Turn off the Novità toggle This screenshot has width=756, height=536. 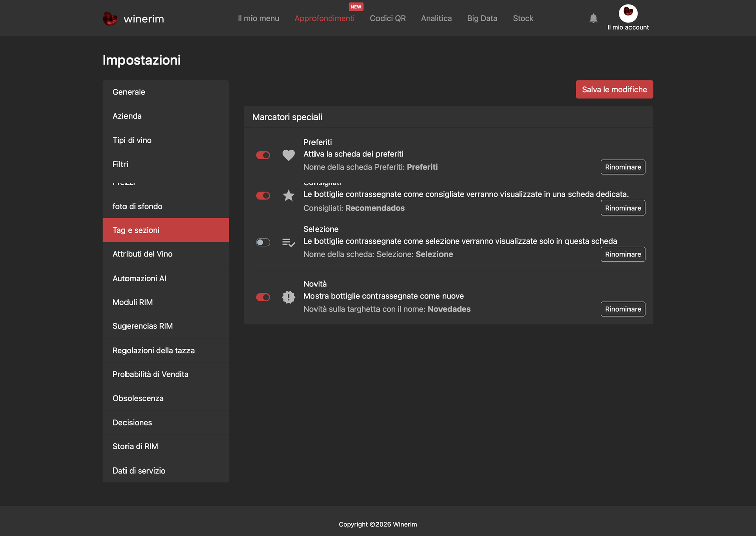click(x=263, y=297)
